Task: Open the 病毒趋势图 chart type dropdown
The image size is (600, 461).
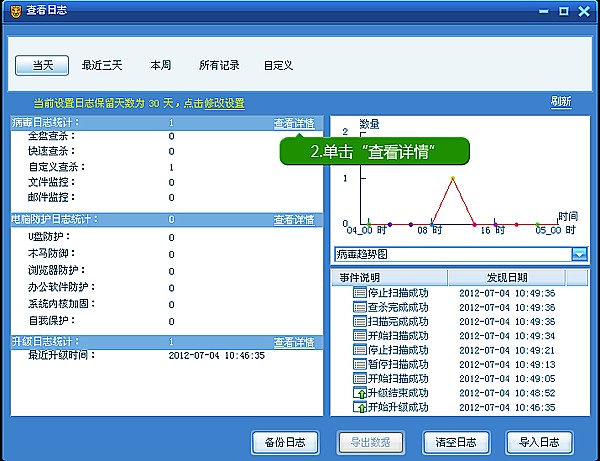Action: [579, 254]
